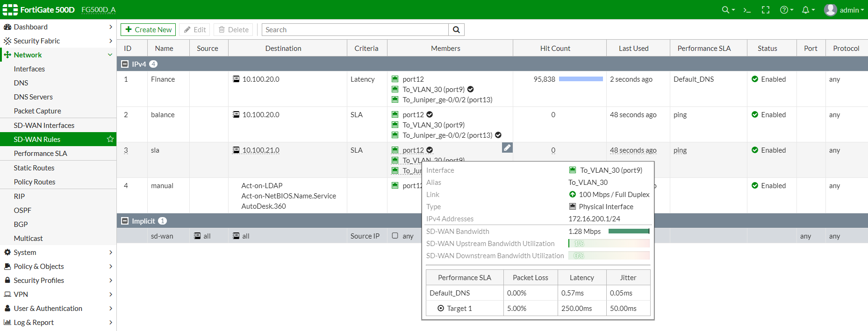Sort by Hit Count column header
This screenshot has height=331, width=868.
point(555,49)
